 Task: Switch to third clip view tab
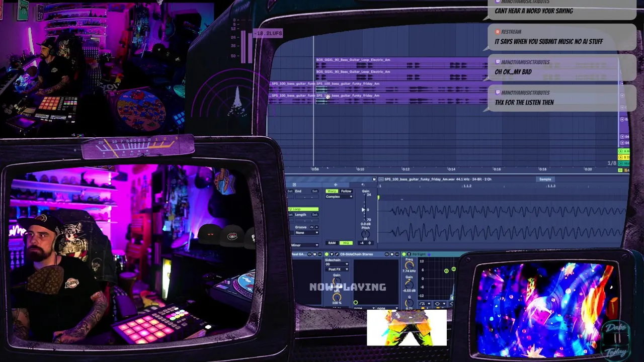tap(363, 185)
